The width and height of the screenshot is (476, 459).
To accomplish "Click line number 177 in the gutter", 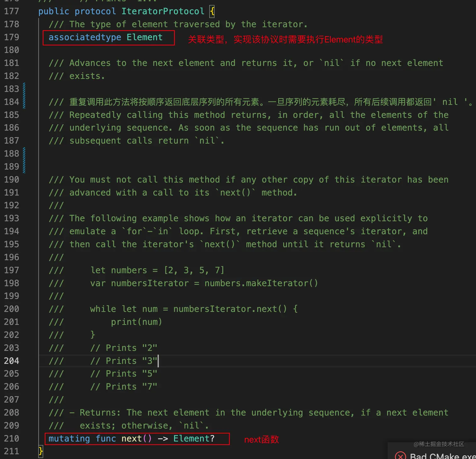I will pos(12,11).
